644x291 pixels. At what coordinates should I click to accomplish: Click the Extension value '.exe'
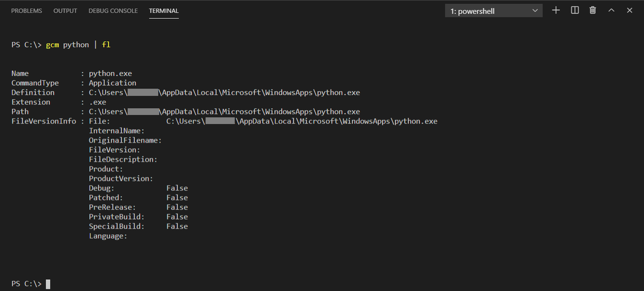point(98,102)
